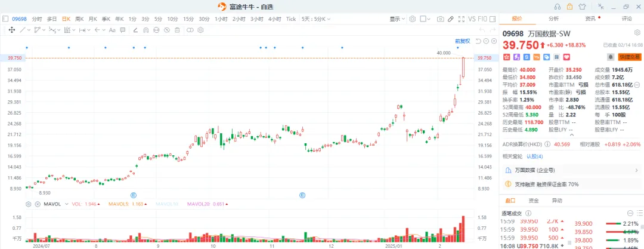Toggle the left sidebar panel icon

click(x=5, y=19)
